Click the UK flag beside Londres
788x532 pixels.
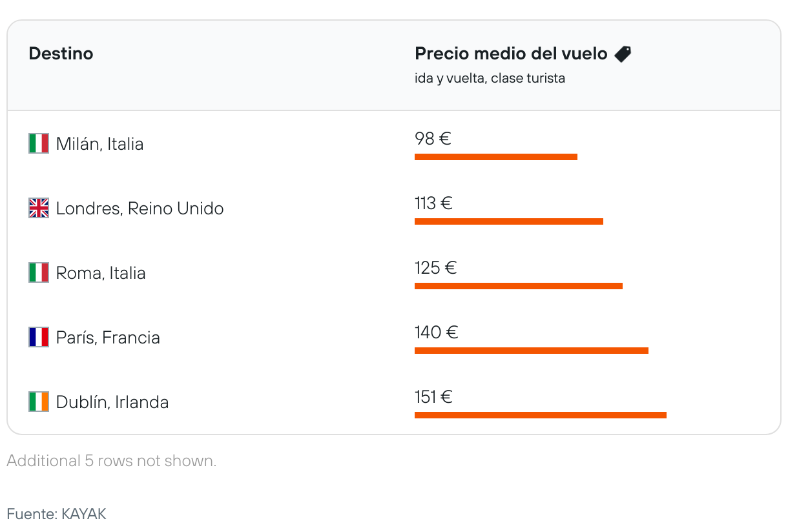tap(39, 208)
